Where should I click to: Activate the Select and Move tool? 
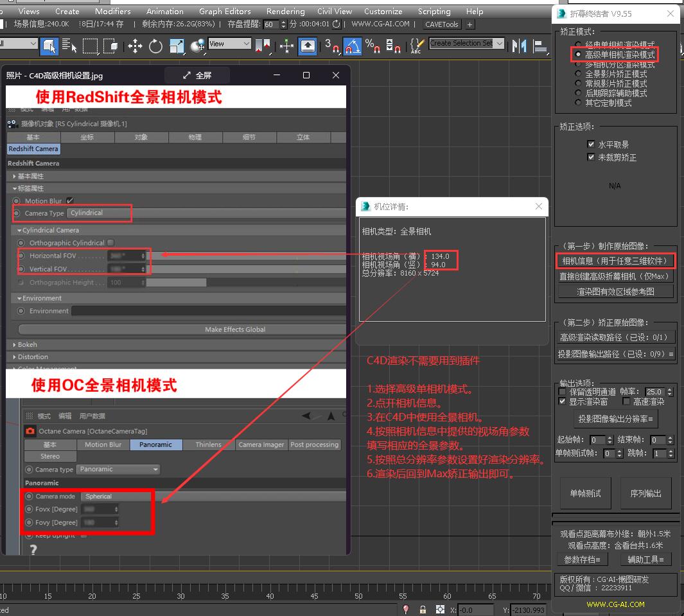click(136, 46)
